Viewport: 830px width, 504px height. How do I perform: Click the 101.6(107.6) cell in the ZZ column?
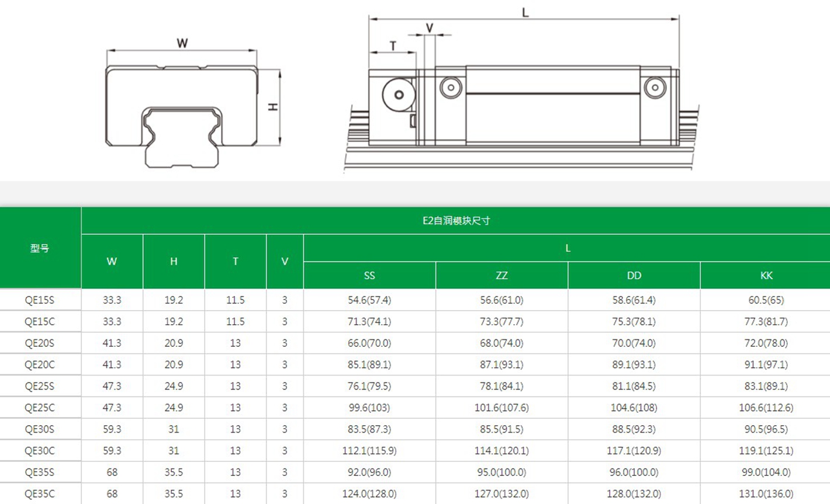click(x=502, y=408)
